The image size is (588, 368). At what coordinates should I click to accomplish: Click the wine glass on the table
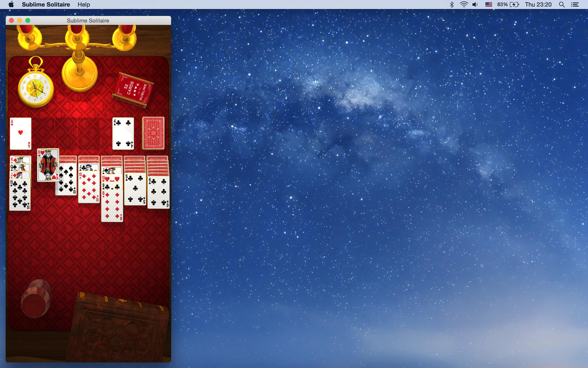click(x=36, y=299)
